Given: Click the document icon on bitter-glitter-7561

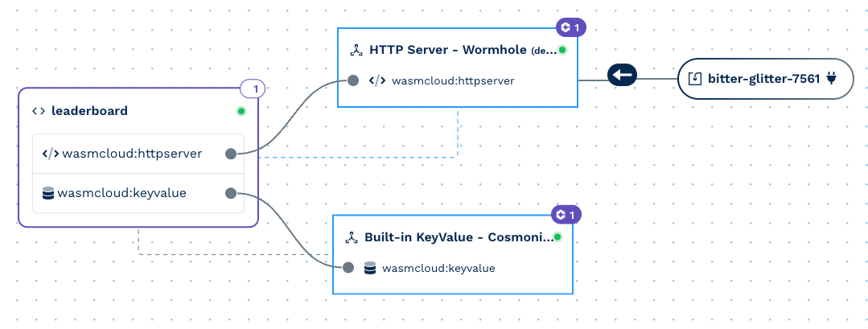Looking at the screenshot, I should (695, 79).
